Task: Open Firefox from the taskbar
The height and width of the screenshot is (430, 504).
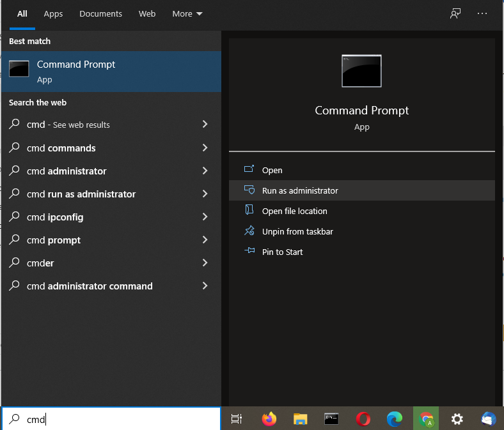Action: pos(269,418)
